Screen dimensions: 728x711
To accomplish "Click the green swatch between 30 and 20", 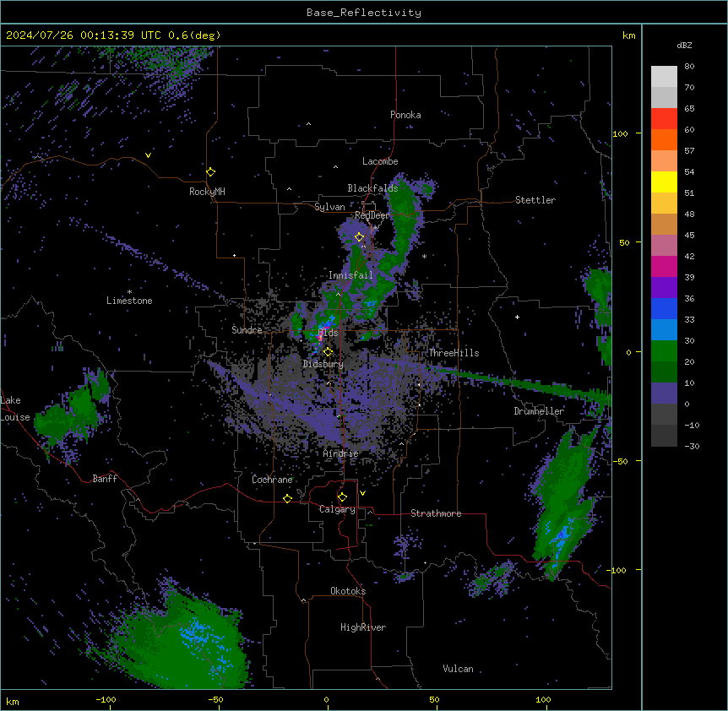I will tap(664, 351).
